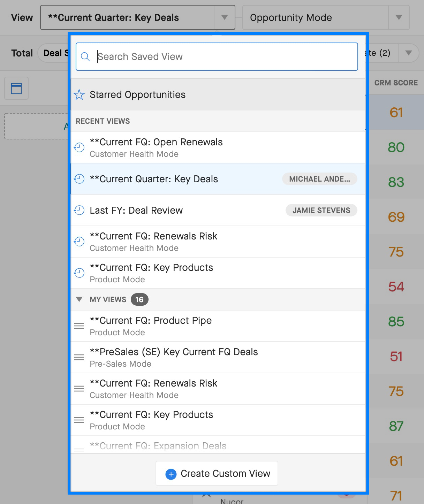424x504 pixels.
Task: Click the Search Saved View field
Action: 217,56
